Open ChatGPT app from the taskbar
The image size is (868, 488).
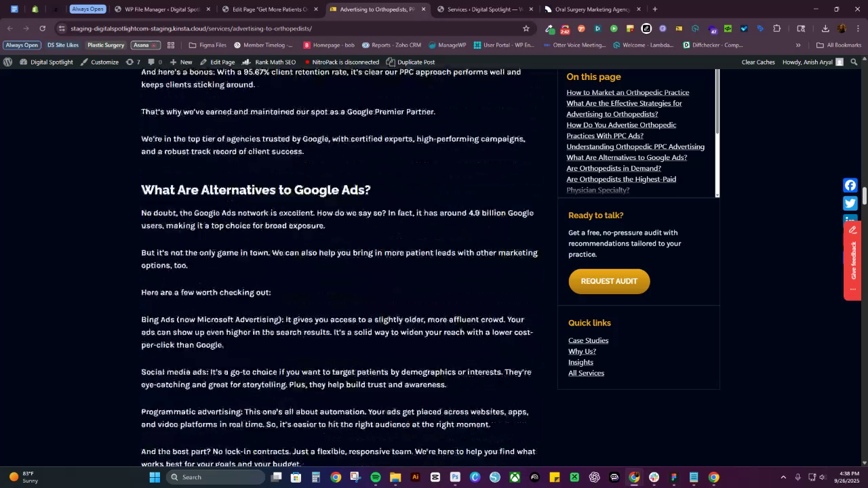(594, 477)
